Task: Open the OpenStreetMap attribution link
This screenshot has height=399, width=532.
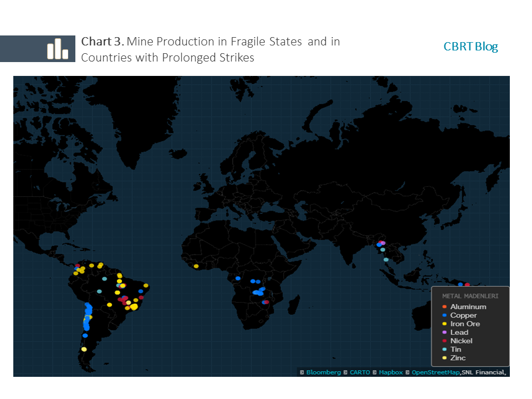Action: point(435,372)
